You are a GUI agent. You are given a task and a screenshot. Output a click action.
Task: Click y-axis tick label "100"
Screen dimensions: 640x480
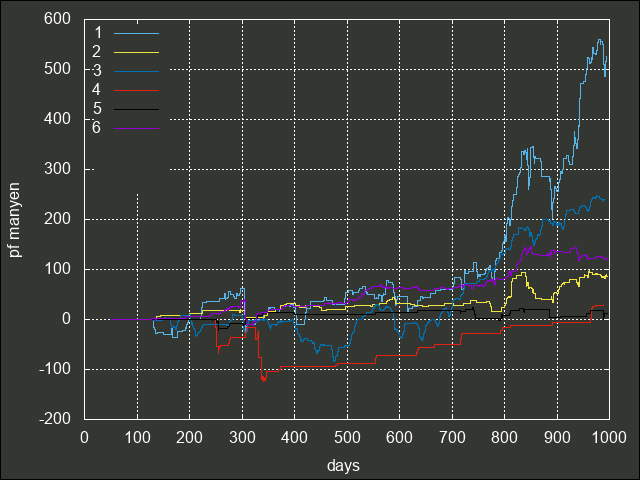pyautogui.click(x=57, y=269)
